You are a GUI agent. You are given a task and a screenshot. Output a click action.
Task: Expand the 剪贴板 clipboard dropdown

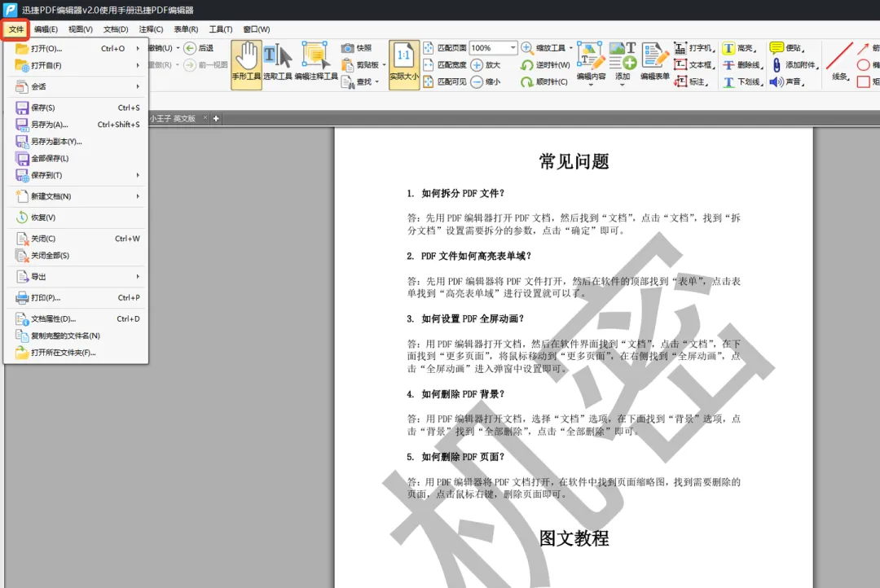coord(384,65)
